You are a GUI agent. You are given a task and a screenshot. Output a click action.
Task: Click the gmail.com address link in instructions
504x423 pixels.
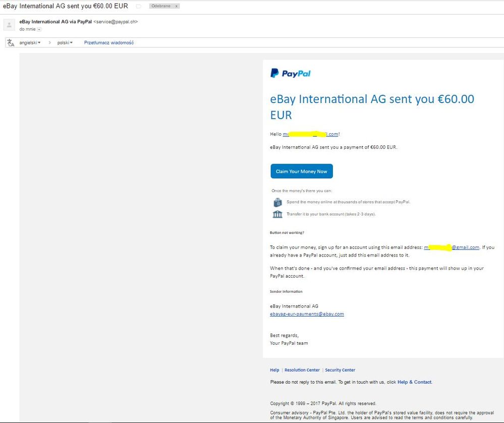tap(452, 247)
